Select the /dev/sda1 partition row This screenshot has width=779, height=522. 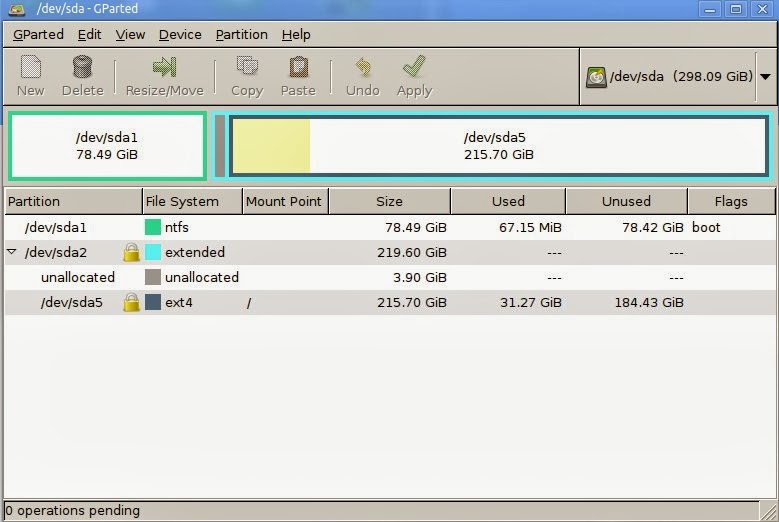coord(390,227)
